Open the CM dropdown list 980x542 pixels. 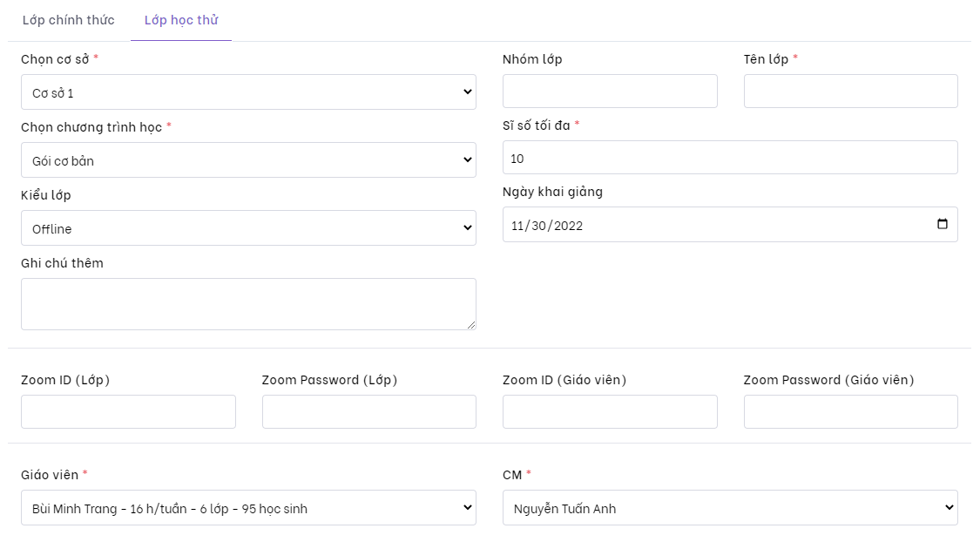(730, 507)
